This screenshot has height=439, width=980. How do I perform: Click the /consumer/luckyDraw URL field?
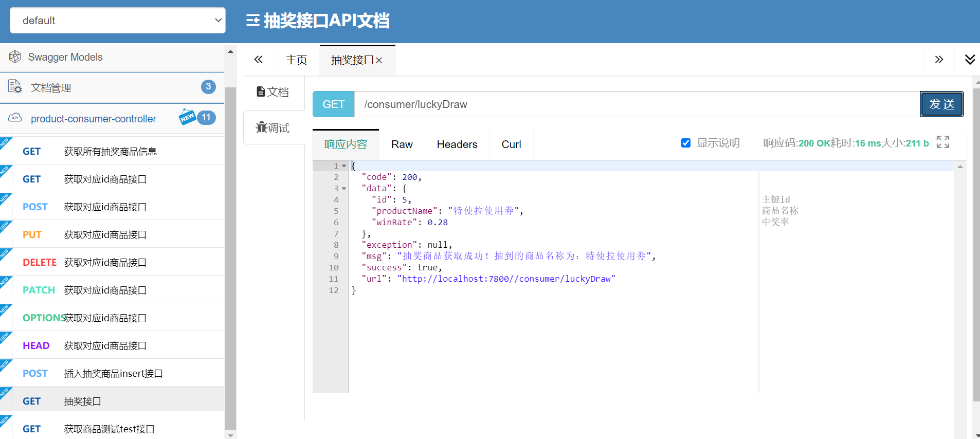[x=637, y=104]
